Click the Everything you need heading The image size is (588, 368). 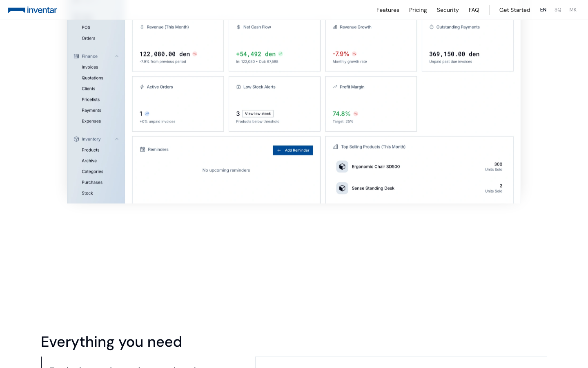[111, 342]
